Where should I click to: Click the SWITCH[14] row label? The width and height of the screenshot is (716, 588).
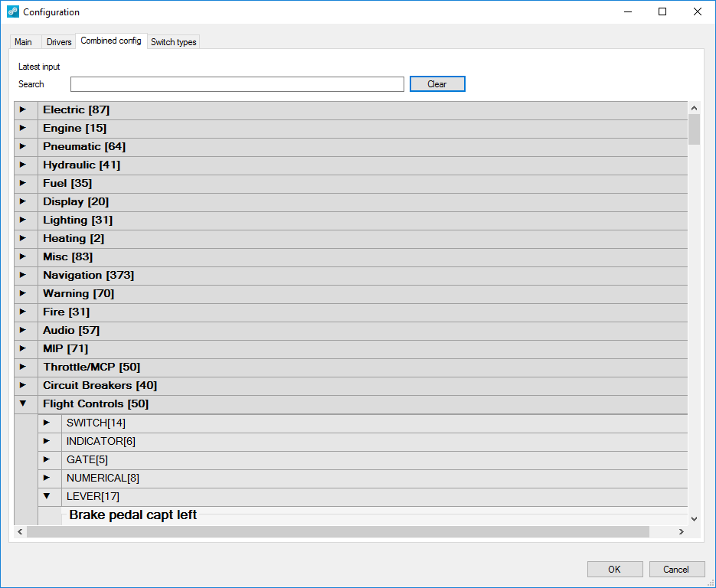click(x=96, y=423)
